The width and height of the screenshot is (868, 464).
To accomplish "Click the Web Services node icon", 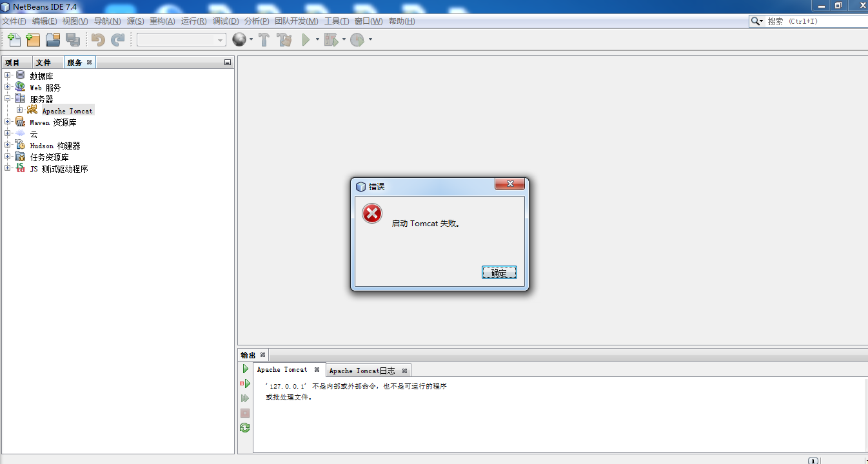I will tap(20, 87).
